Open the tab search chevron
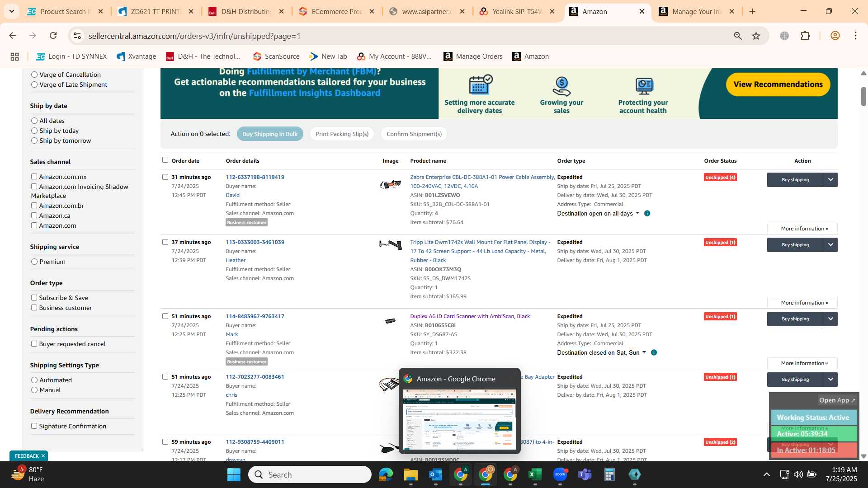 pos(11,12)
